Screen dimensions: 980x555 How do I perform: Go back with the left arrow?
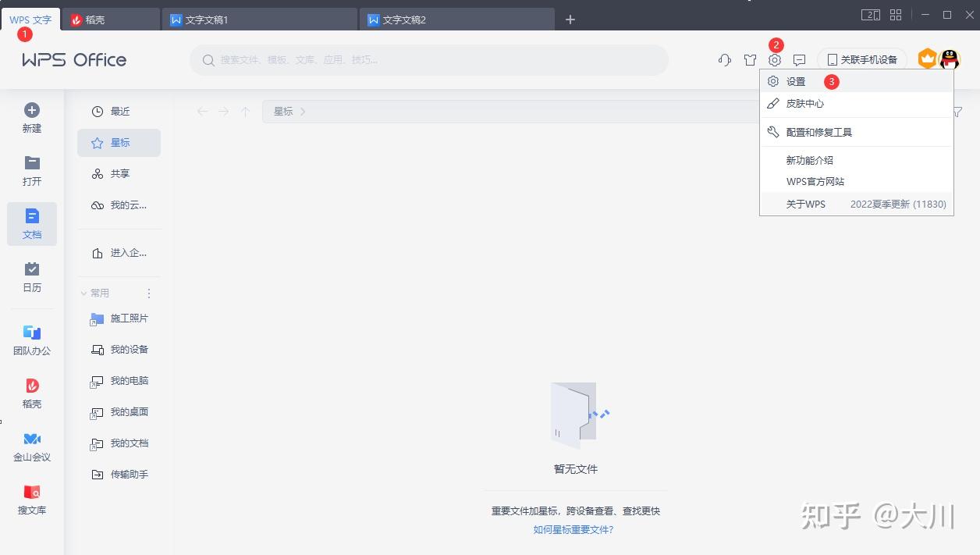pos(203,112)
